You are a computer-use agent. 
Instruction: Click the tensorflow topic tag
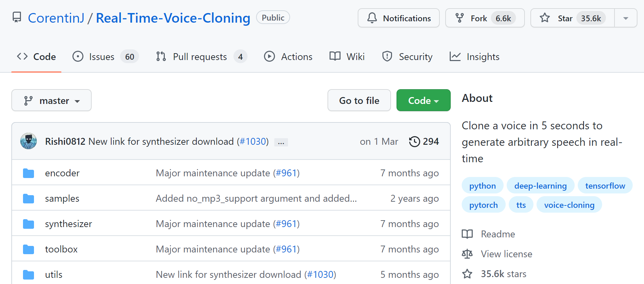point(605,186)
